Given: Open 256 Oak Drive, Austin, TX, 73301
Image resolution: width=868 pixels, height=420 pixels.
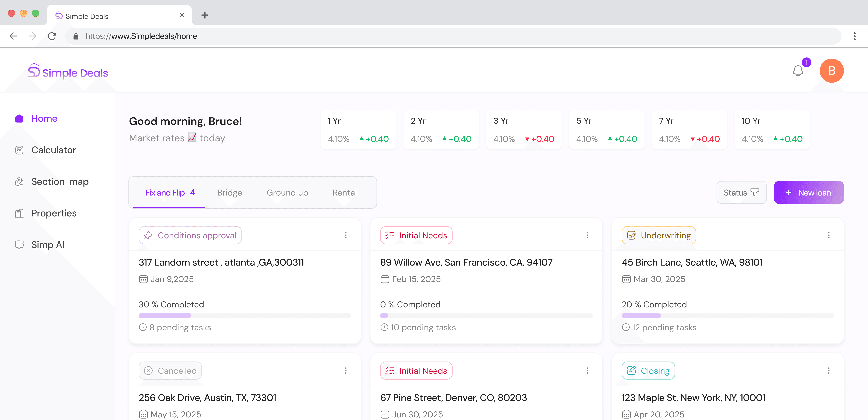Looking at the screenshot, I should (x=208, y=398).
